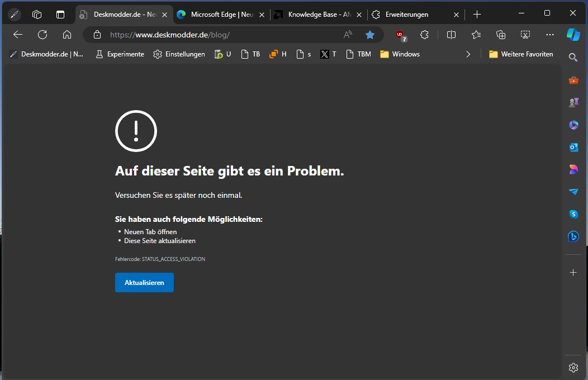Viewport: 588px width, 380px height.
Task: Open the Extensions puzzle-piece menu
Action: (424, 35)
